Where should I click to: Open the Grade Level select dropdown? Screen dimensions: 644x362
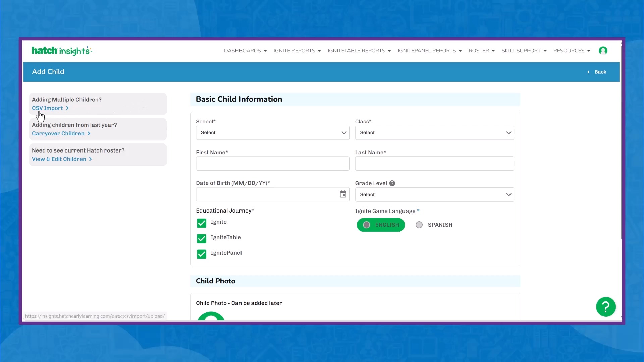tap(435, 195)
